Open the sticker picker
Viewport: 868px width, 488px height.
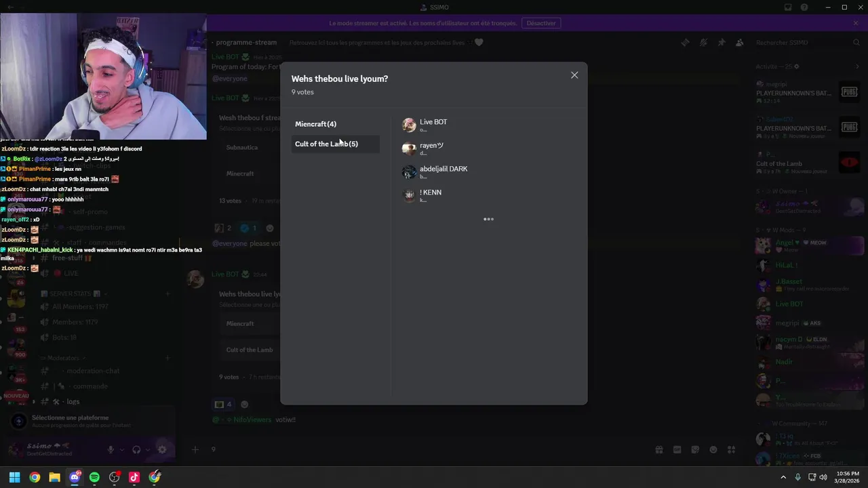(695, 449)
